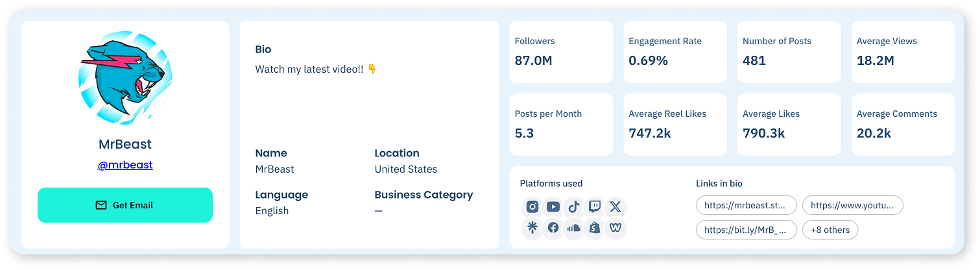Open the Weebly platform icon
Image resolution: width=980 pixels, height=270 pixels.
615,228
